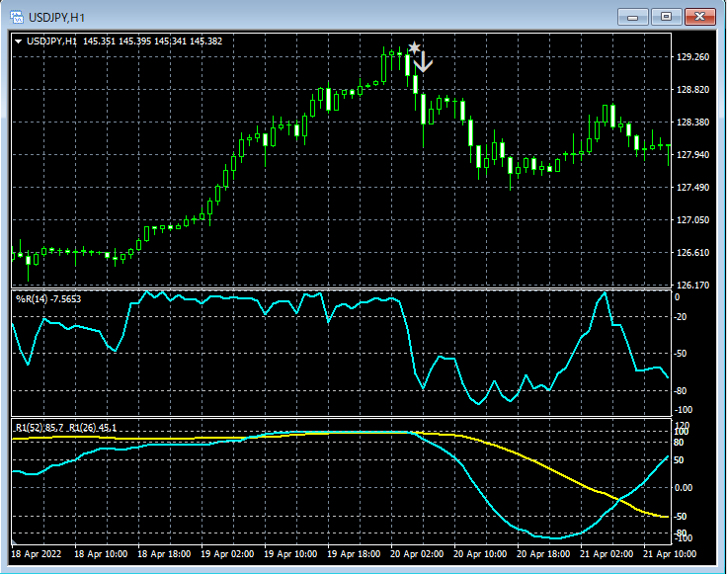This screenshot has width=728, height=574.
Task: Click the 18 Apr 10:00 time label
Action: pos(101,554)
